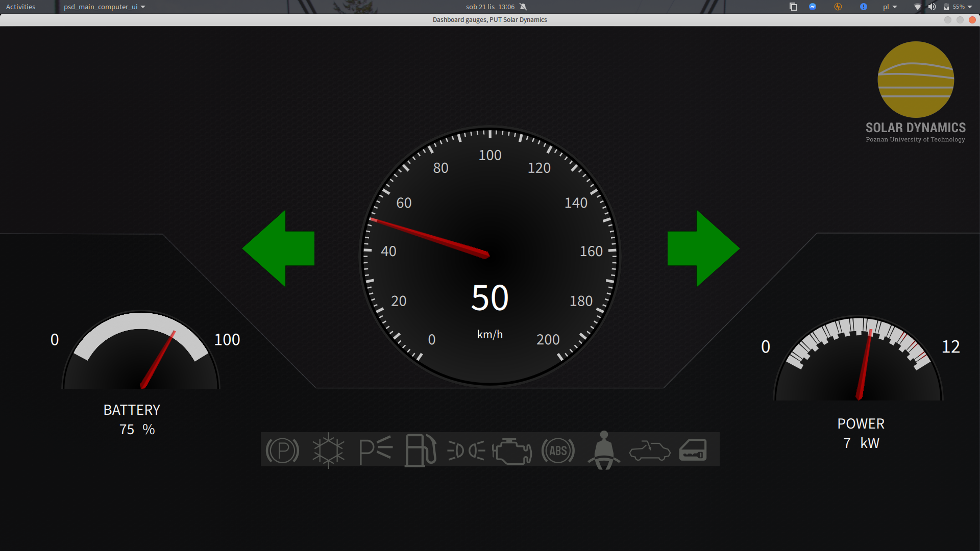Click the headlights indicator icon

pos(466,450)
